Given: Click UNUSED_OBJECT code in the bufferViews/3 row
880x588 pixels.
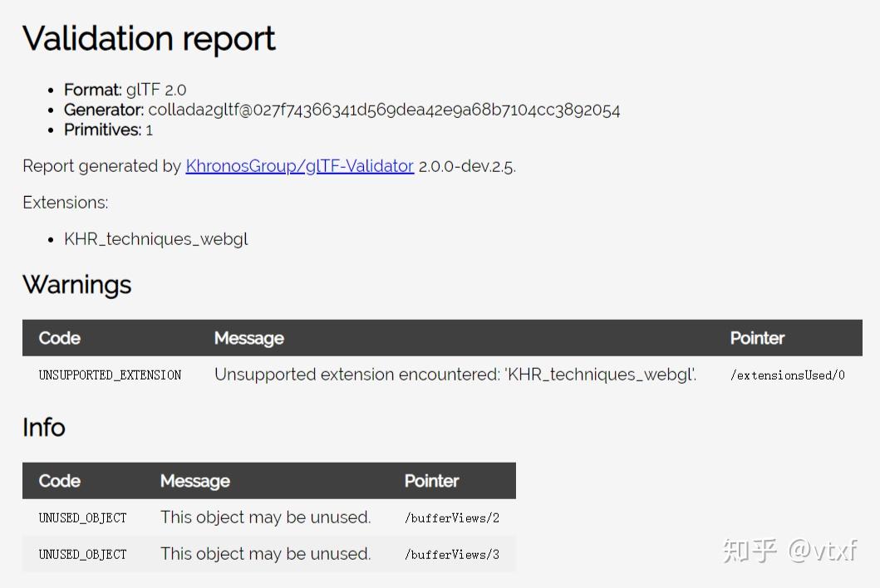Looking at the screenshot, I should pos(83,555).
